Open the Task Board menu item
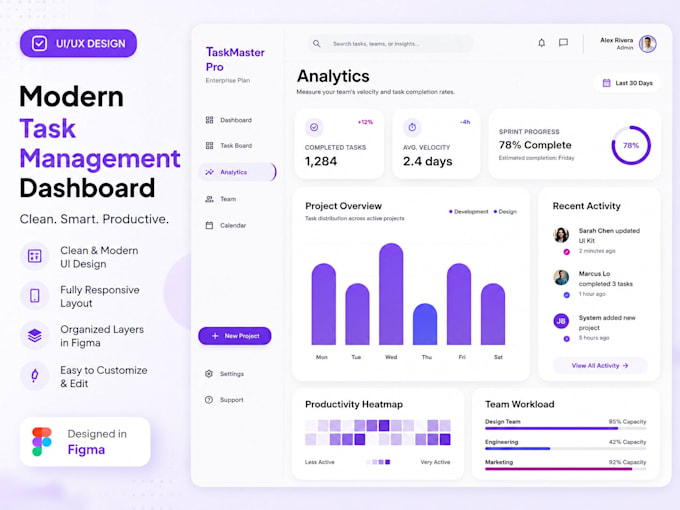This screenshot has width=680, height=510. 236,146
